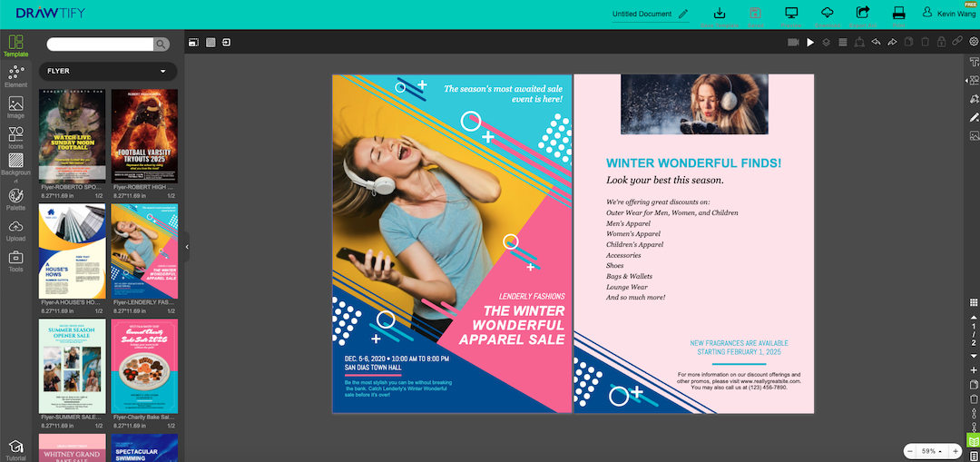Viewport: 980px width, 462px height.
Task: Click the copy icon in top toolbar
Action: [908, 43]
